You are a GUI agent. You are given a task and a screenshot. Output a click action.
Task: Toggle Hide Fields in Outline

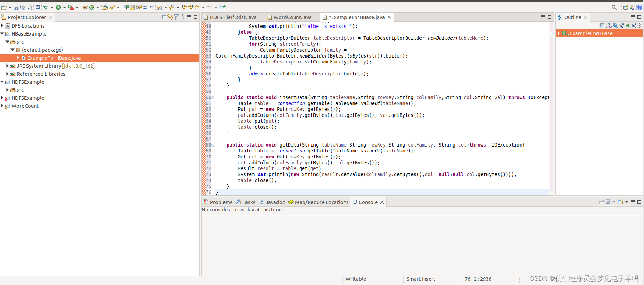point(615,25)
